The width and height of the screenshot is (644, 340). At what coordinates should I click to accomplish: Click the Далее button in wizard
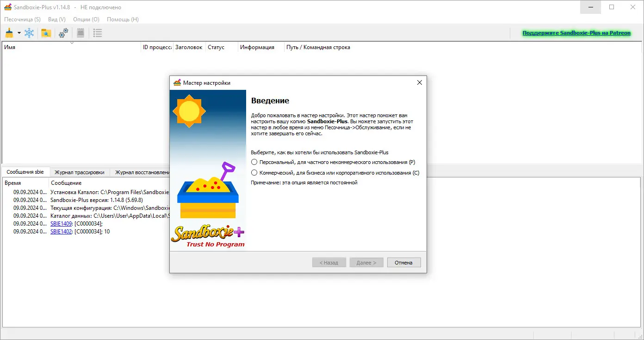(366, 263)
